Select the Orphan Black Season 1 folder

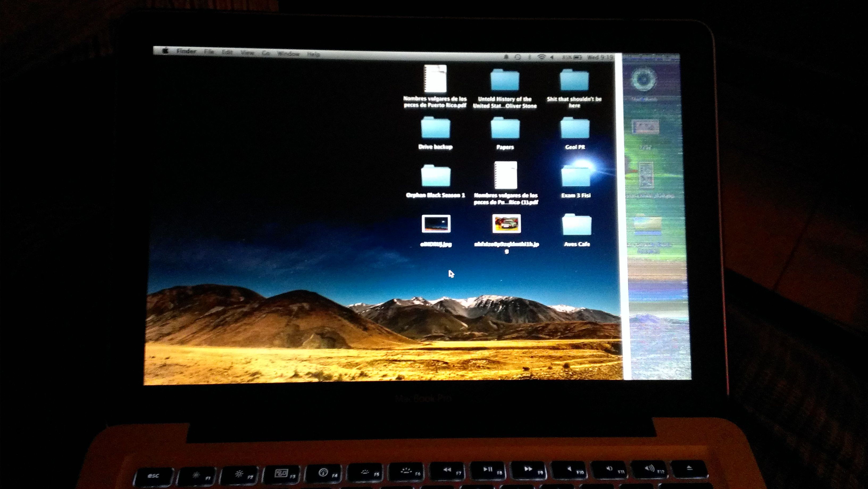coord(436,176)
